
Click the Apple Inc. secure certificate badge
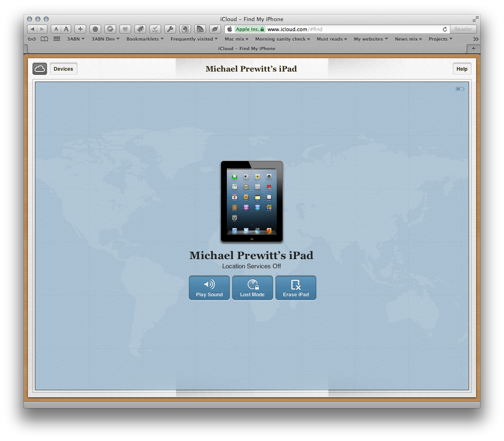click(x=250, y=29)
